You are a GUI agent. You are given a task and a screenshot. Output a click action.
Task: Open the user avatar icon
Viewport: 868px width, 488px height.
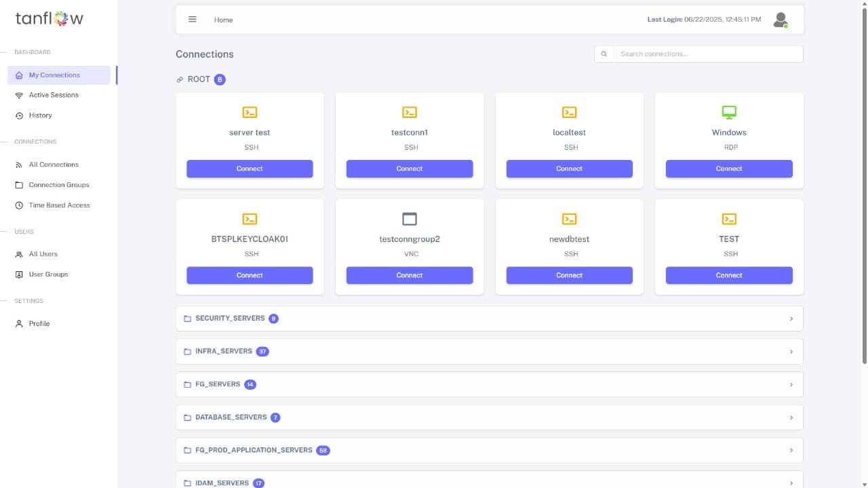(x=781, y=20)
